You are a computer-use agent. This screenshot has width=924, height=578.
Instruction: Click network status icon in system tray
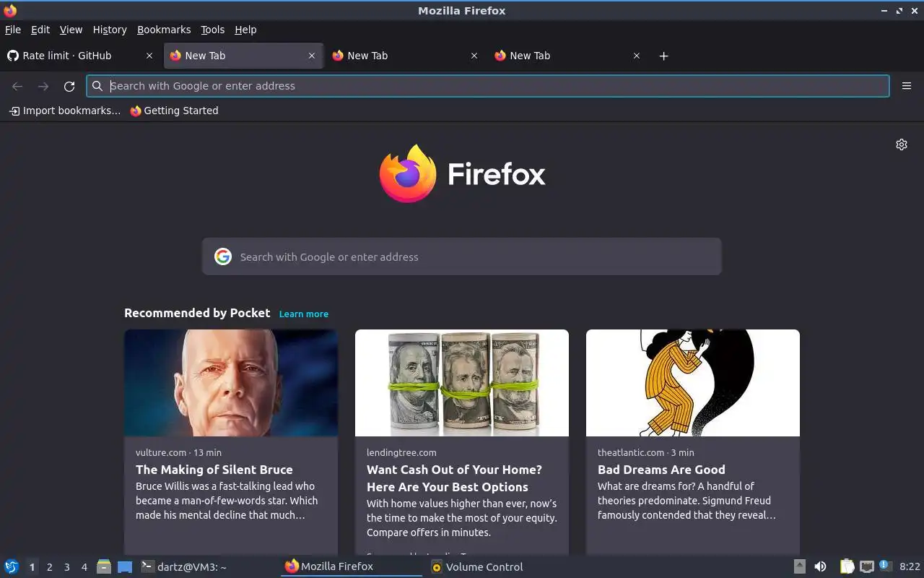(867, 566)
